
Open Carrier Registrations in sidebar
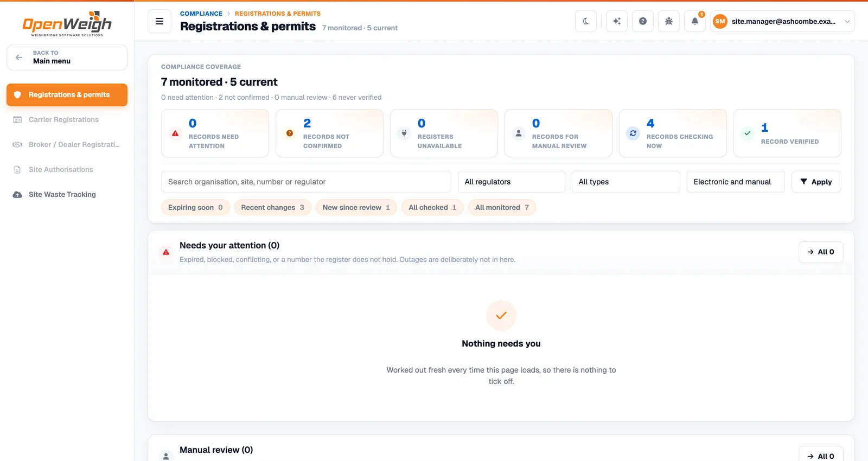pos(67,120)
